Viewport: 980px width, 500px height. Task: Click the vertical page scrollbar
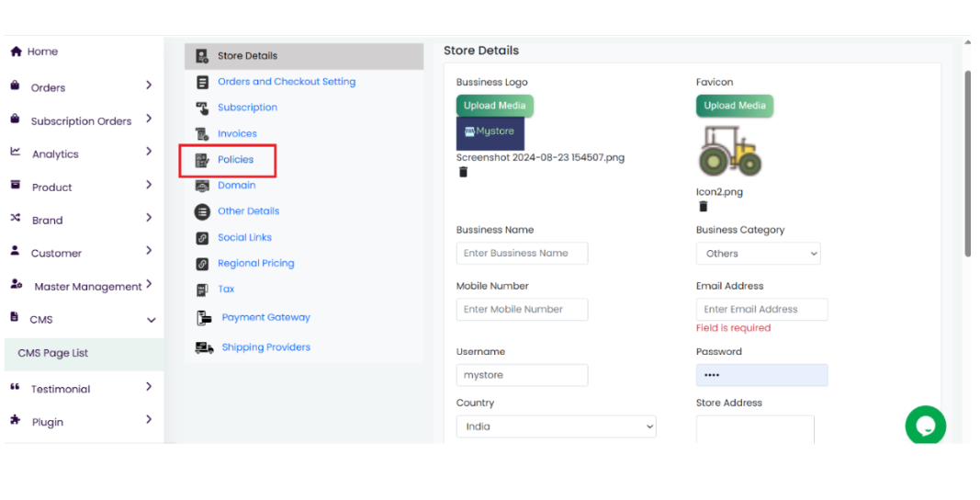(966, 165)
